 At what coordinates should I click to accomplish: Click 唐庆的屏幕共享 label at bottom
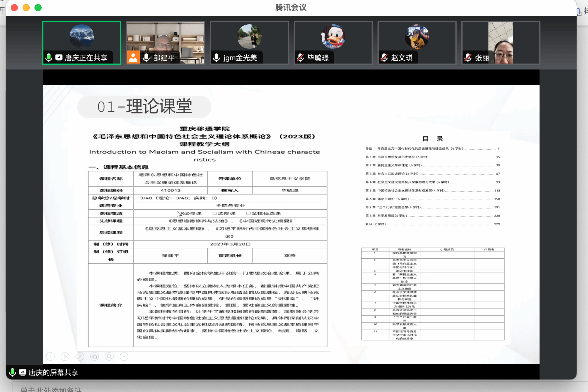(53, 372)
